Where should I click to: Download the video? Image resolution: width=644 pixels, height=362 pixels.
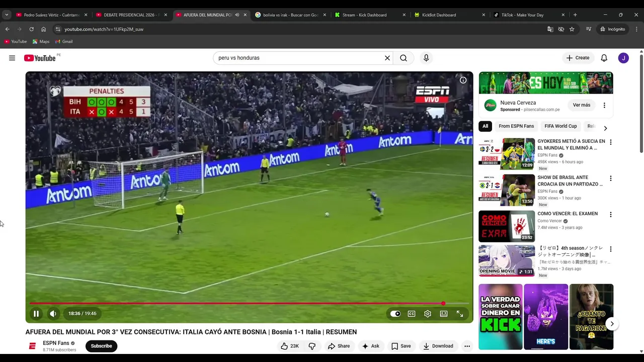pyautogui.click(x=438, y=346)
